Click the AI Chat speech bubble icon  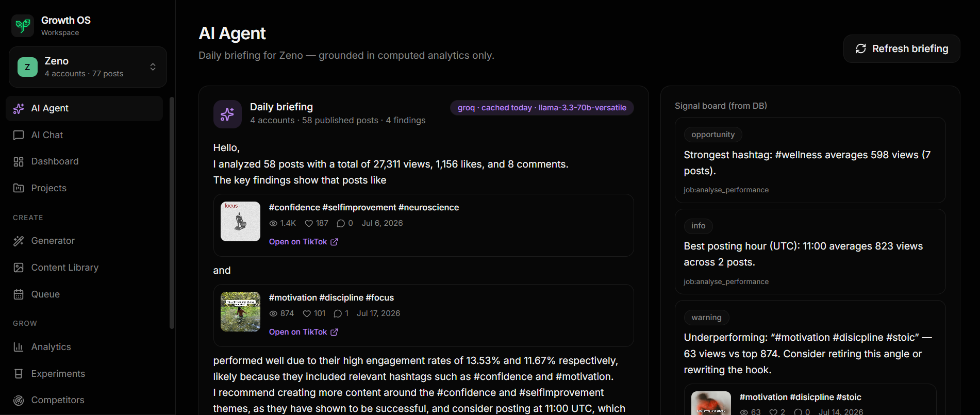coord(19,135)
